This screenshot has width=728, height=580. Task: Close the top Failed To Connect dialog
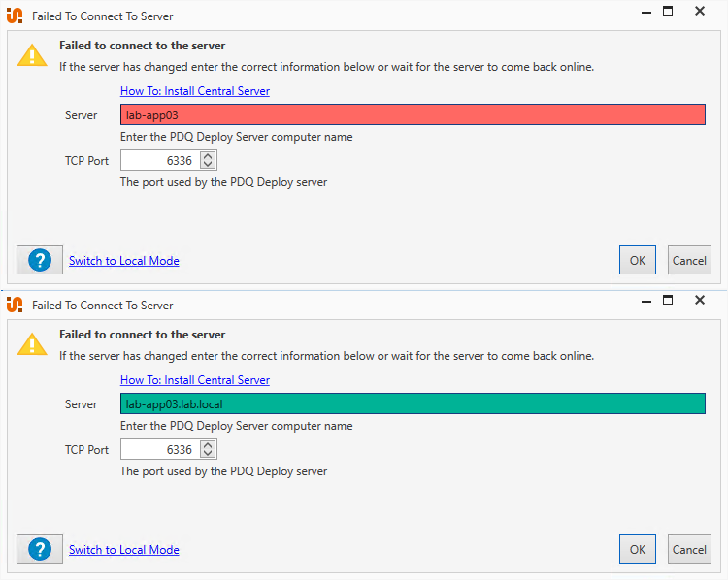[700, 11]
